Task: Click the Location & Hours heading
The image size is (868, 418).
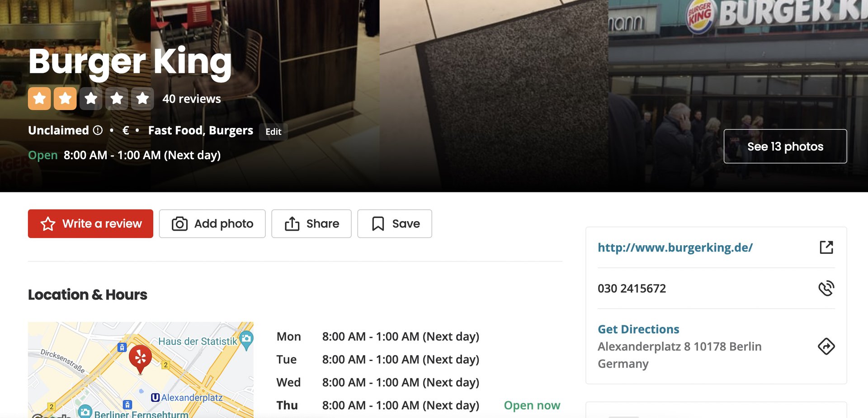Action: [x=88, y=294]
